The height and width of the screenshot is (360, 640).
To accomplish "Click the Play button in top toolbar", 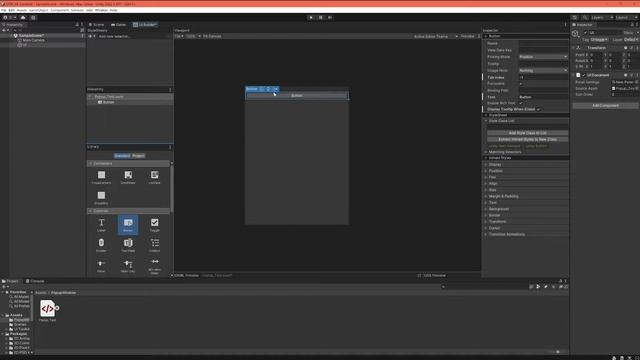I will (311, 18).
